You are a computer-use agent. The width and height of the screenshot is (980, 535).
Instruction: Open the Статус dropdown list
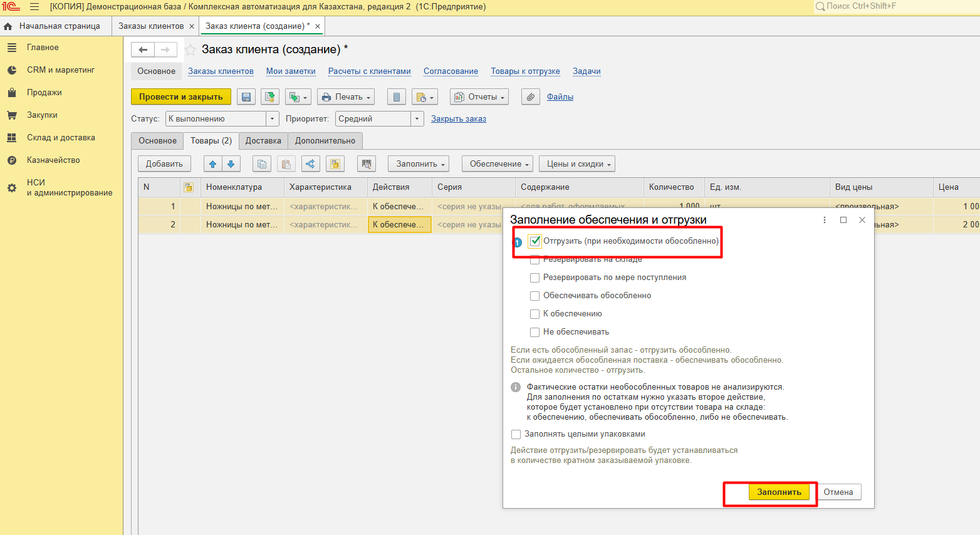273,119
